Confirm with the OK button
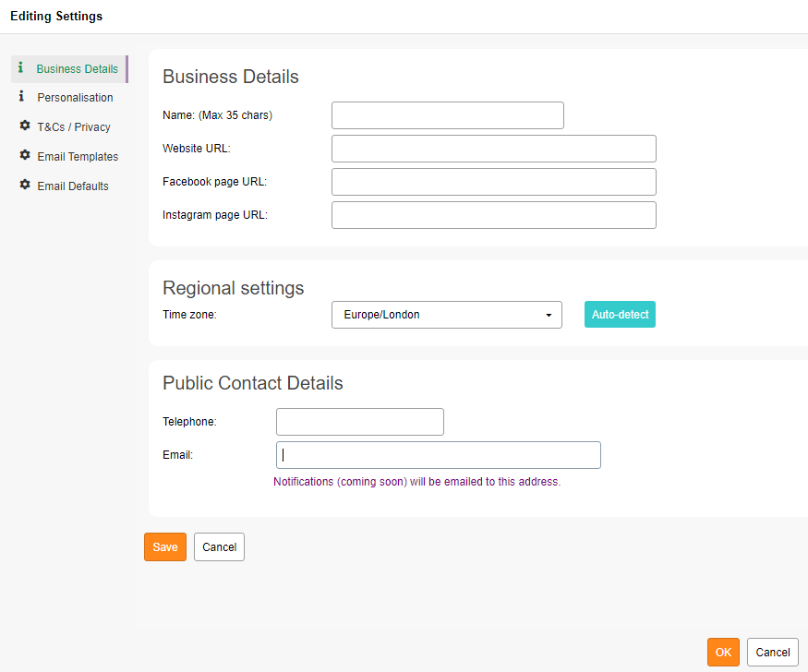Image resolution: width=808 pixels, height=672 pixels. tap(723, 652)
